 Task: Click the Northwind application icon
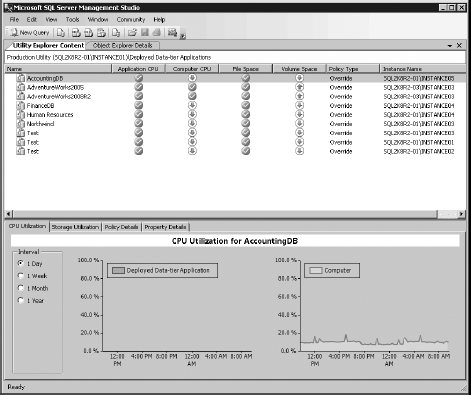tap(21, 124)
